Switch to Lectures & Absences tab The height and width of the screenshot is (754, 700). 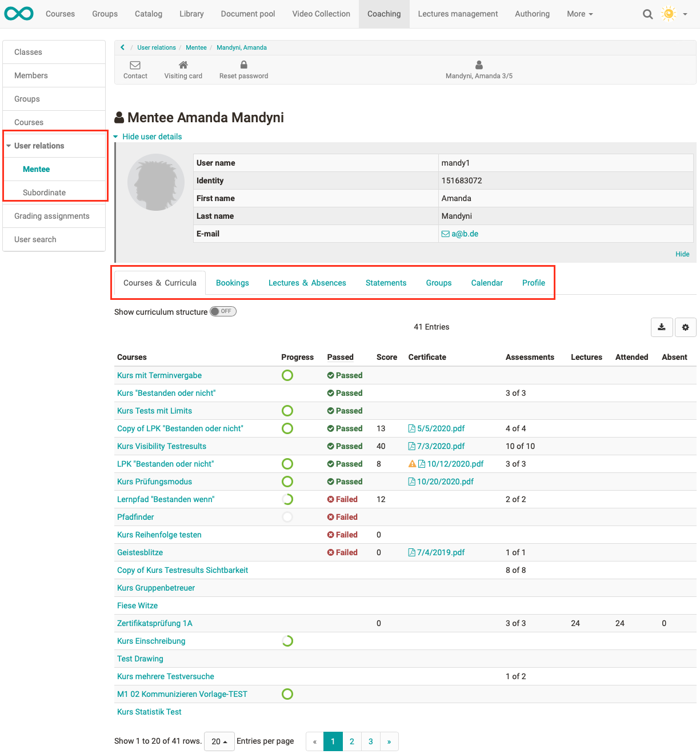coord(307,283)
